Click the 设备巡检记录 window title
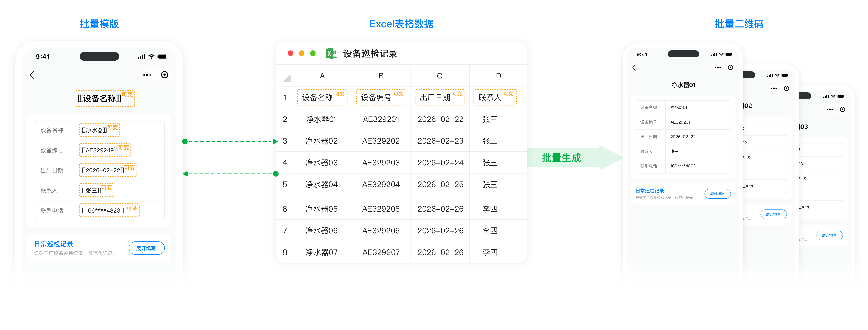 (370, 54)
